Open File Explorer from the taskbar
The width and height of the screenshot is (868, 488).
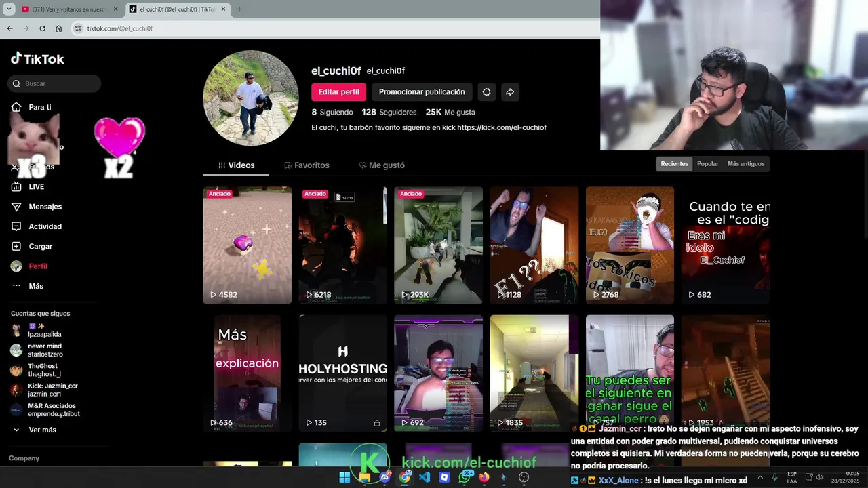click(x=365, y=477)
